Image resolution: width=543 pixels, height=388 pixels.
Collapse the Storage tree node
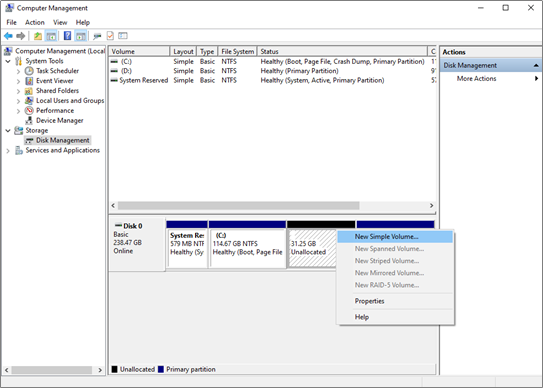8,131
